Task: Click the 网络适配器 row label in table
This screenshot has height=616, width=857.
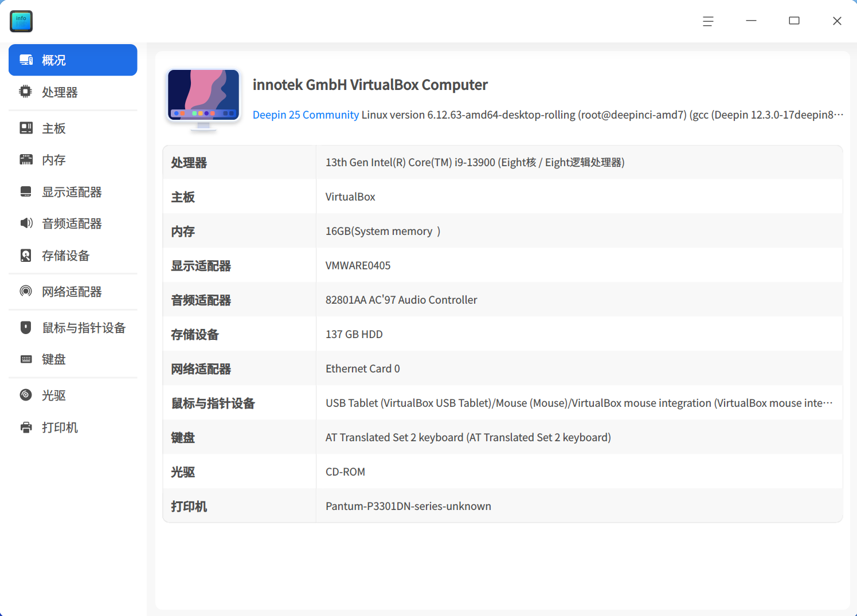Action: tap(201, 369)
